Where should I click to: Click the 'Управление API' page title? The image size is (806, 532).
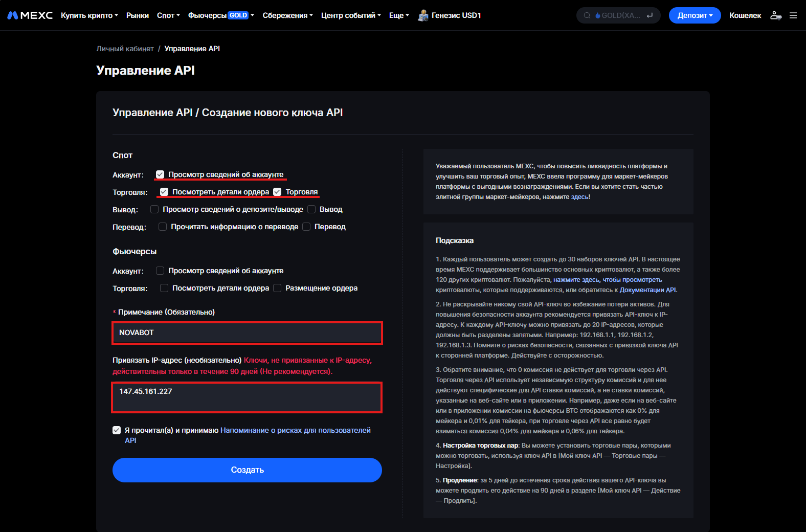coord(145,71)
